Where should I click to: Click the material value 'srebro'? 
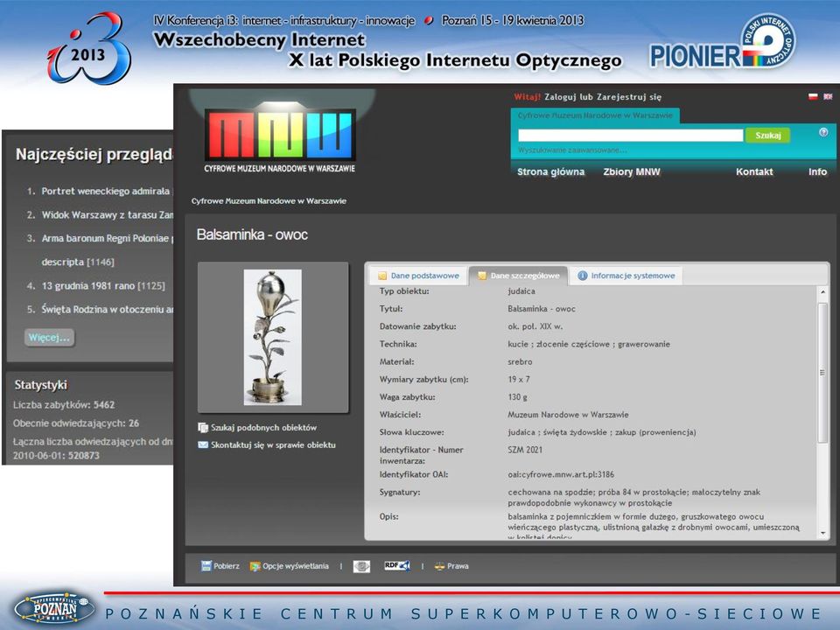(x=520, y=361)
